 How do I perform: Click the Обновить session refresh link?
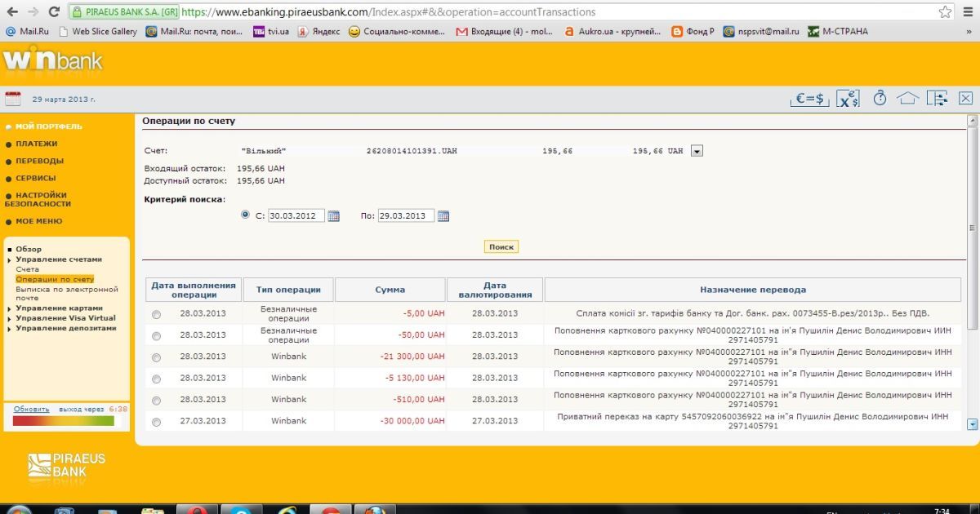(31, 409)
